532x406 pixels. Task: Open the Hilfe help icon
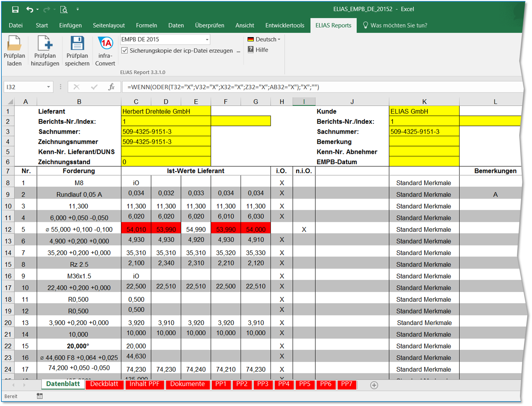click(x=251, y=50)
